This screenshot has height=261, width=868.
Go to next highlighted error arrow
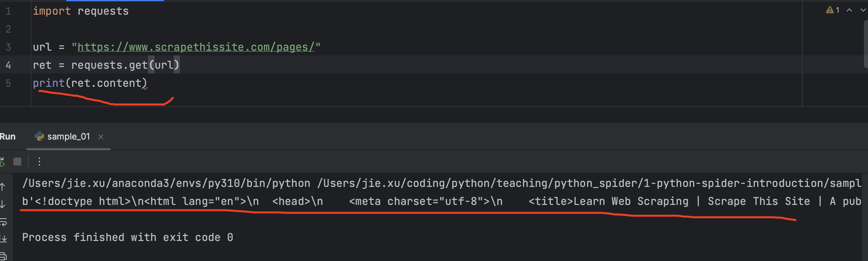click(863, 10)
